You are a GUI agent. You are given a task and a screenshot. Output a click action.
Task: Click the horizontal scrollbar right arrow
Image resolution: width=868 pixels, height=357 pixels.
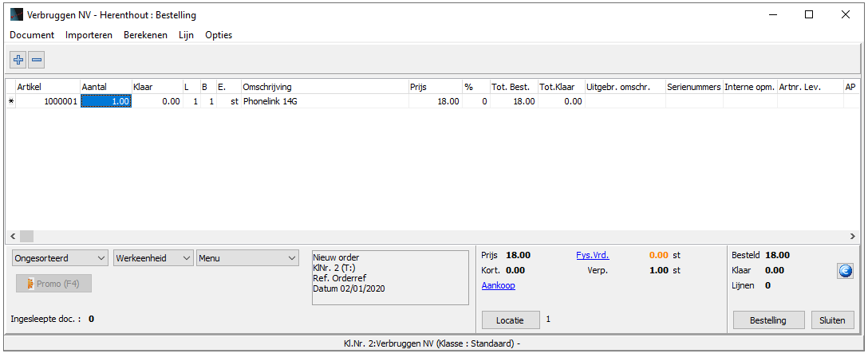coord(853,236)
